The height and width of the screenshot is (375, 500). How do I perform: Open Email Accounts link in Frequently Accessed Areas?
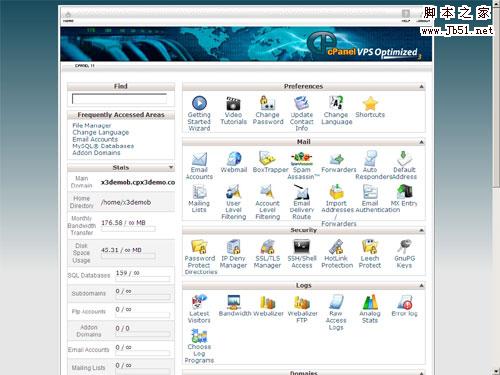pos(95,139)
